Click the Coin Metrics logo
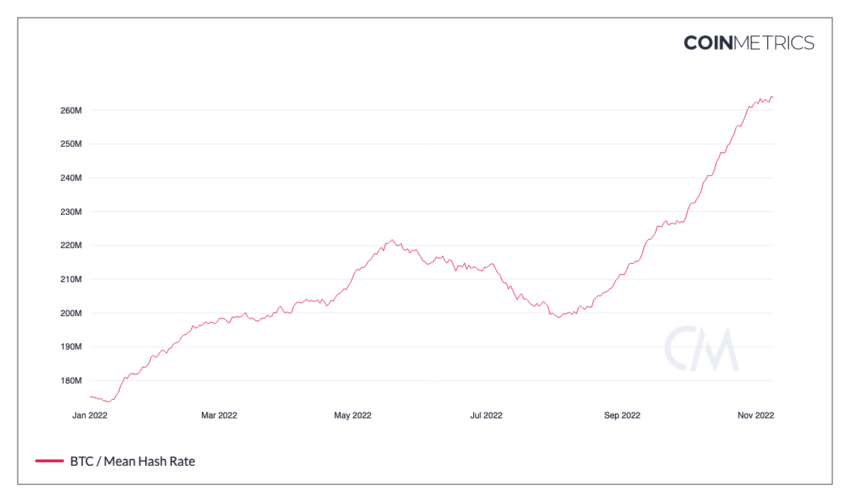This screenshot has width=850, height=502. [x=748, y=43]
